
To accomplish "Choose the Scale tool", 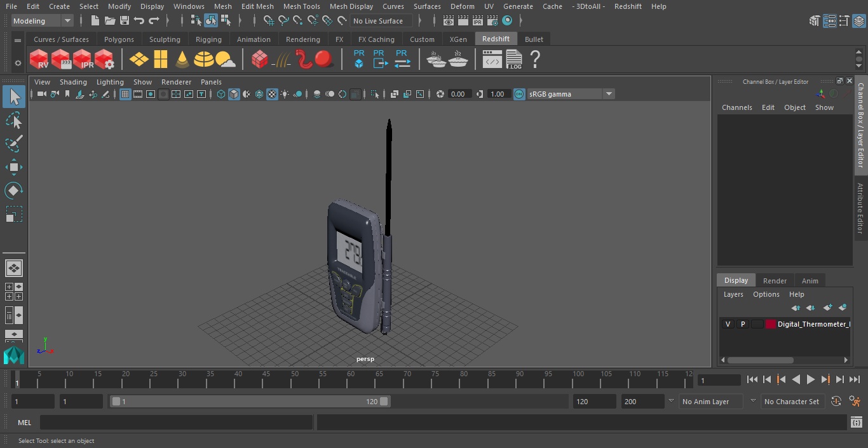I will click(x=14, y=214).
